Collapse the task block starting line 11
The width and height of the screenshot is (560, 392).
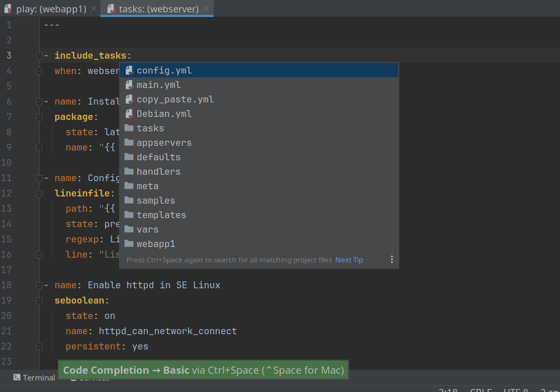(x=39, y=178)
